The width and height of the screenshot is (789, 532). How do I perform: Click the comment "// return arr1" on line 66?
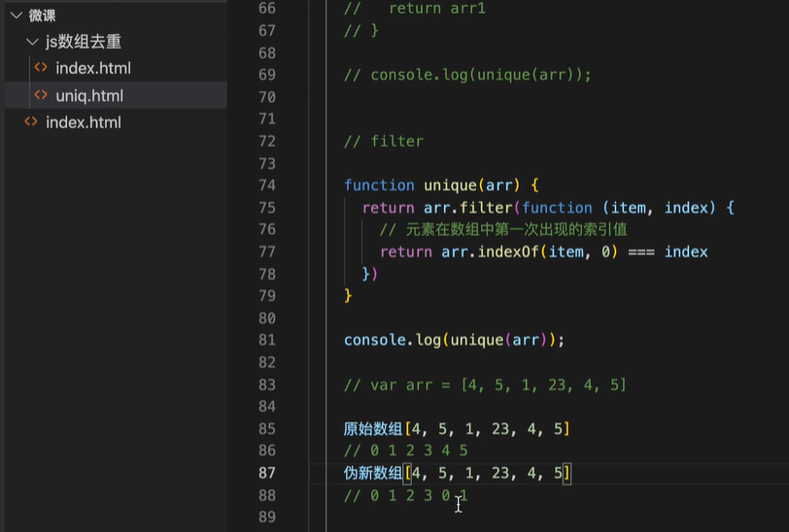(415, 9)
